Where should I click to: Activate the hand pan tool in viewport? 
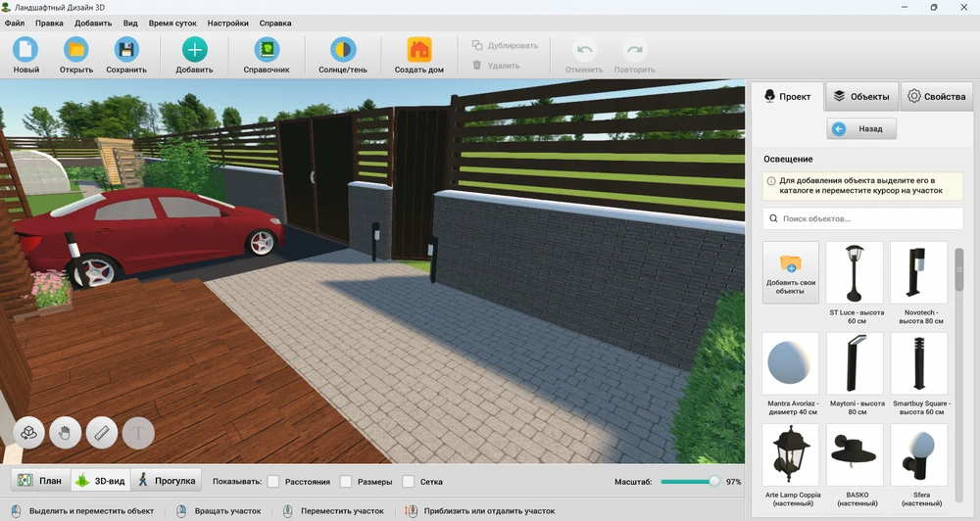pos(66,432)
